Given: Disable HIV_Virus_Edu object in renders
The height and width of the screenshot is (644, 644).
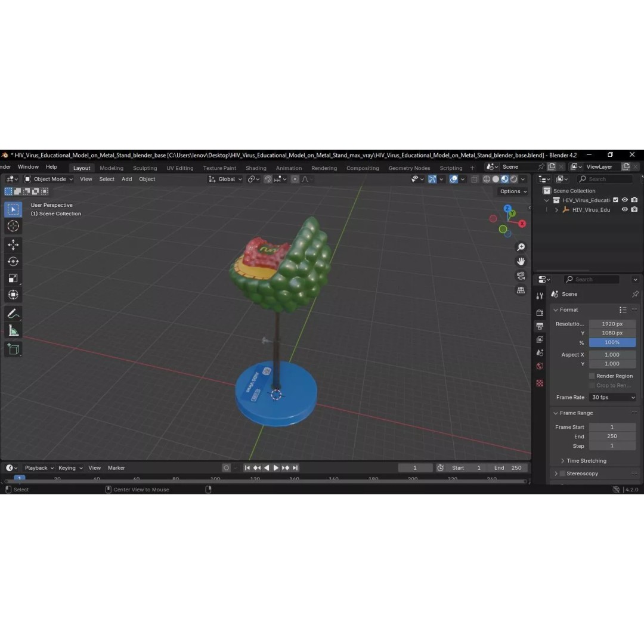Looking at the screenshot, I should pyautogui.click(x=634, y=209).
